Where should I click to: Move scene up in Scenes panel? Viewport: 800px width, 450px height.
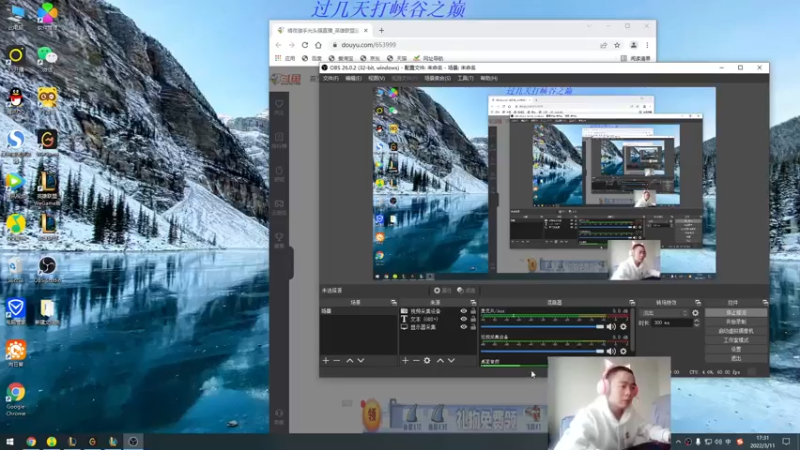coord(349,361)
